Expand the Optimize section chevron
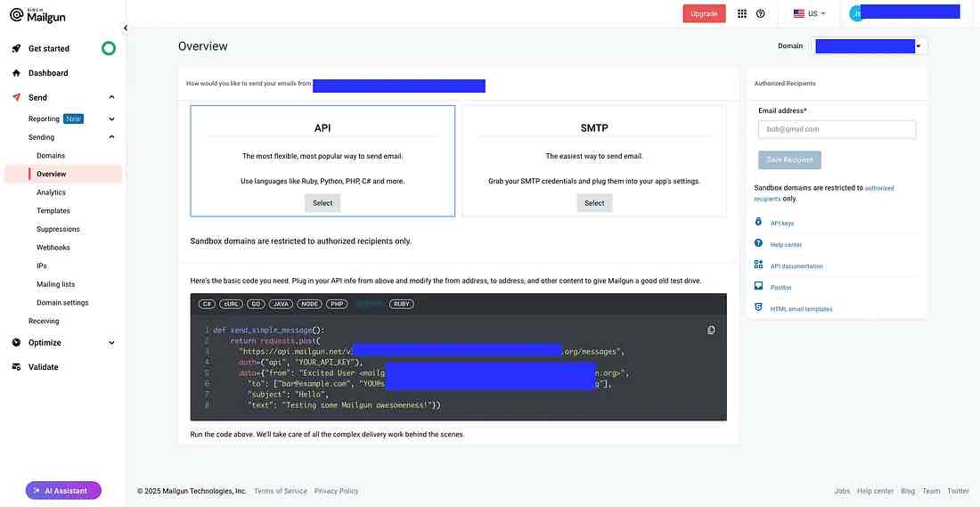This screenshot has width=980, height=507. (112, 342)
